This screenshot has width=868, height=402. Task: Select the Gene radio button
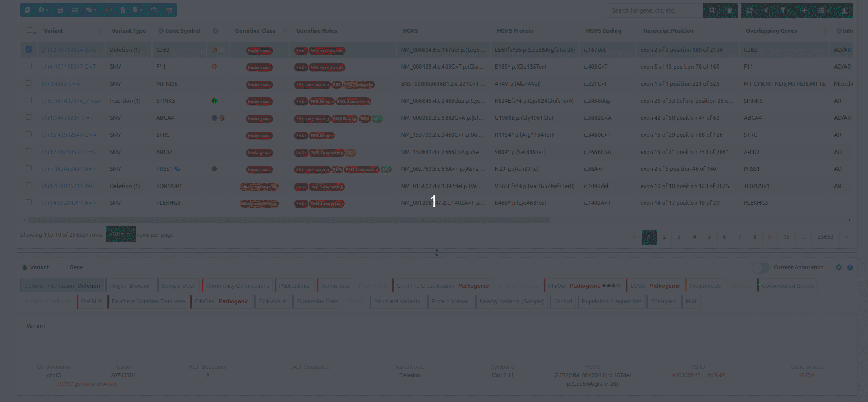click(x=64, y=267)
